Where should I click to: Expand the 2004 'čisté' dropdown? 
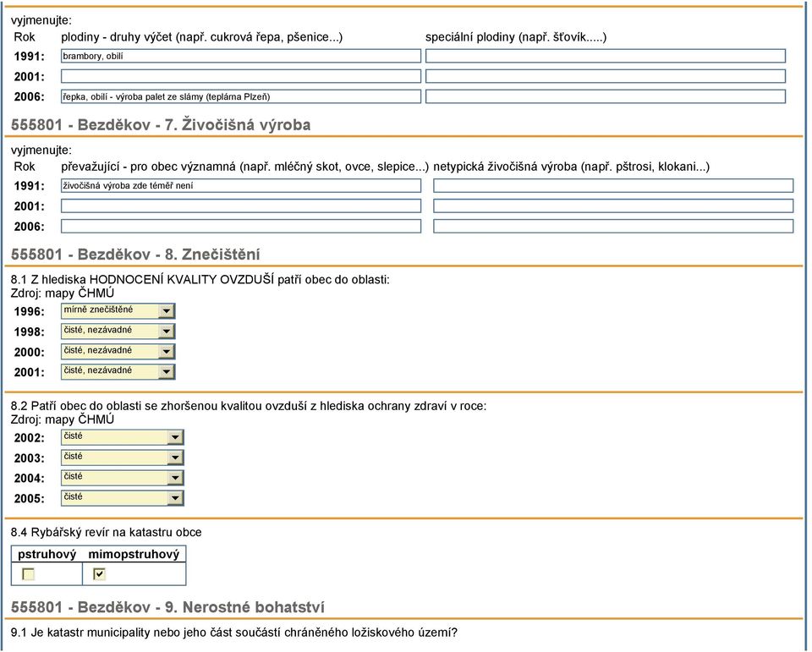122,478
